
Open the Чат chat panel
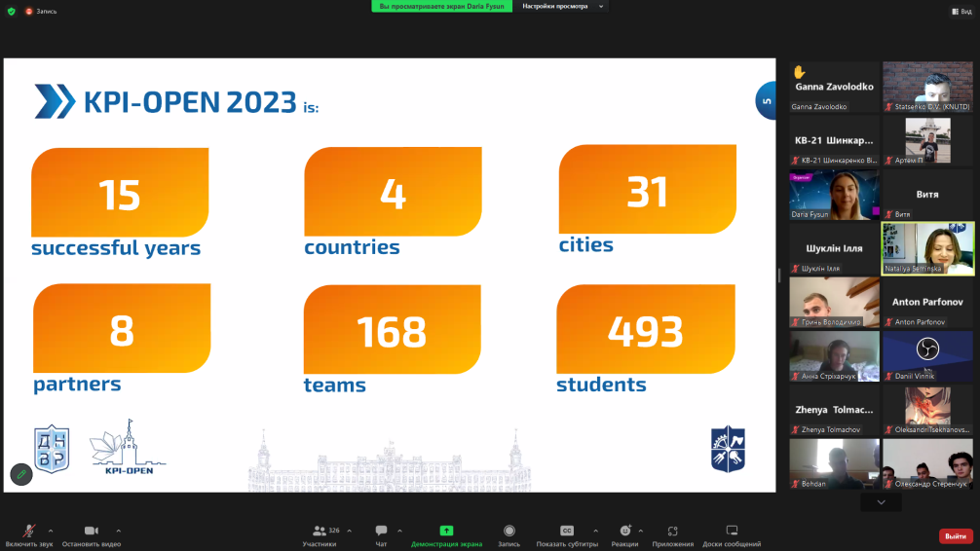(x=381, y=535)
